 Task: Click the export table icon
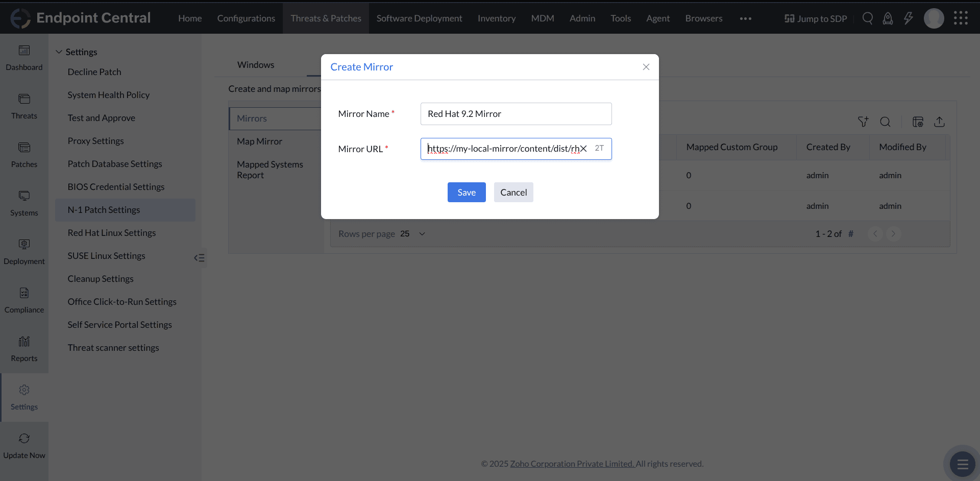[x=939, y=122]
